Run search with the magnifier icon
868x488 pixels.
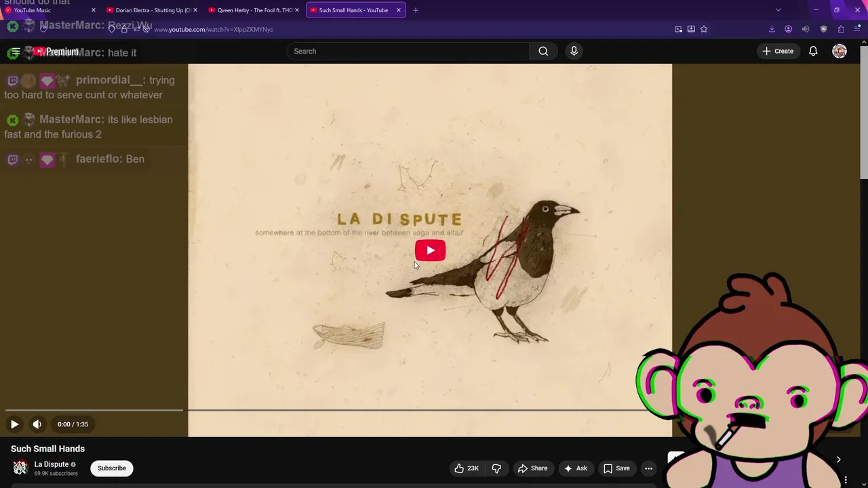pos(543,51)
